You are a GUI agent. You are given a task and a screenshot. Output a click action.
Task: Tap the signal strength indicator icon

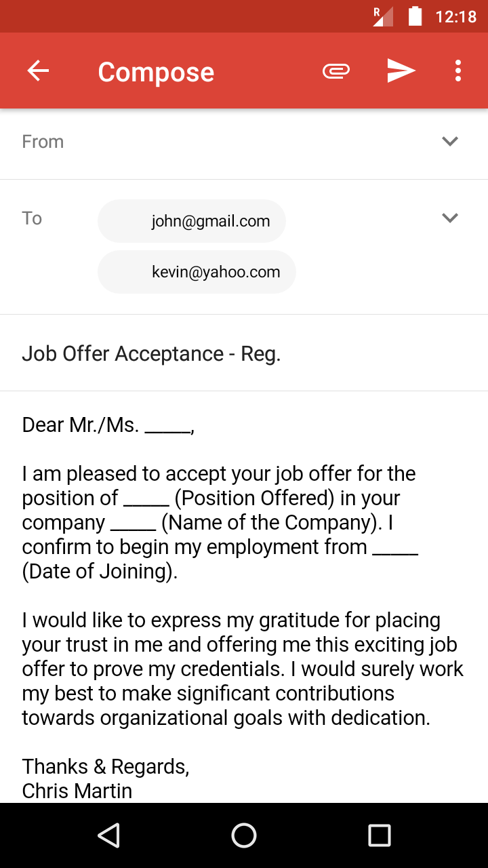[x=383, y=16]
